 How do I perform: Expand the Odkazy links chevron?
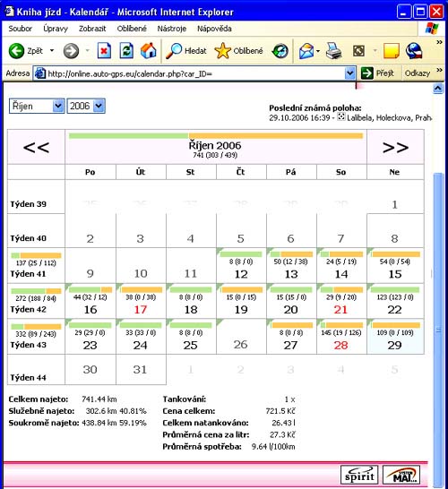pos(439,70)
